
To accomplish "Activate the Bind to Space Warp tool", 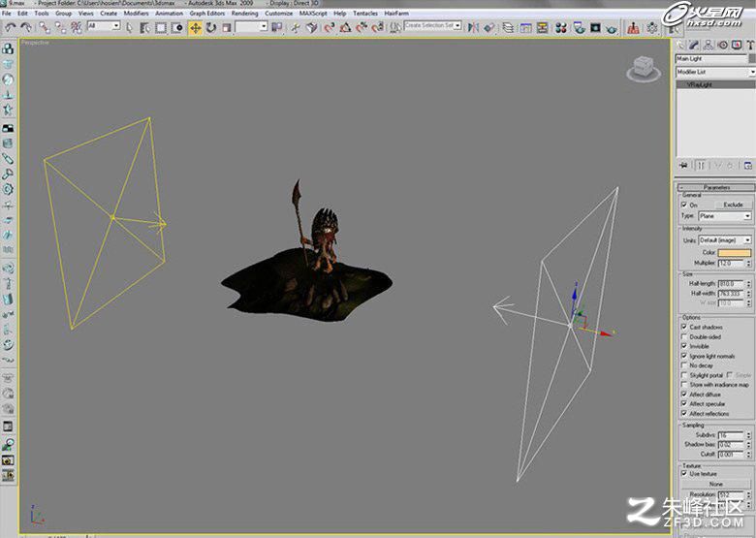I will point(77,27).
